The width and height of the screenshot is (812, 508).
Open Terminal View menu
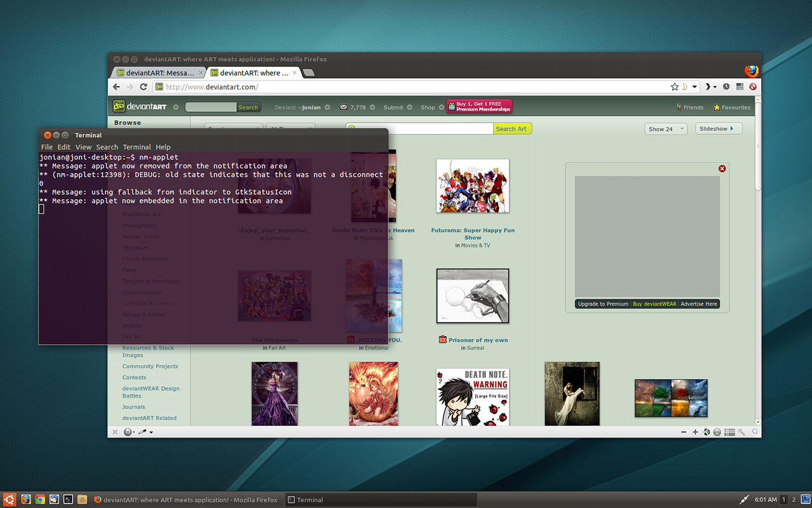coord(83,147)
